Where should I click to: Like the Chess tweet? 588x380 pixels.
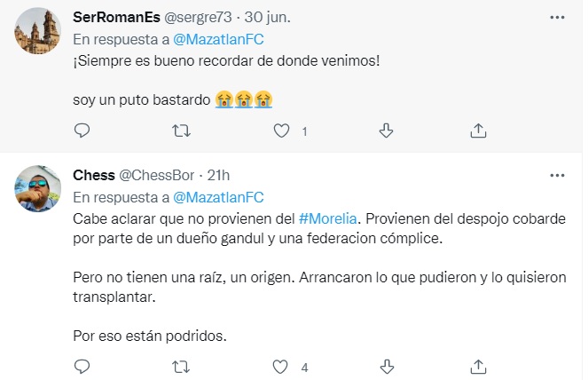pos(282,366)
